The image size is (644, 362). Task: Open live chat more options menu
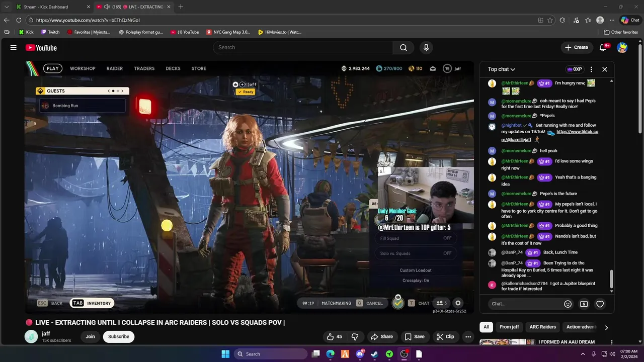(591, 69)
